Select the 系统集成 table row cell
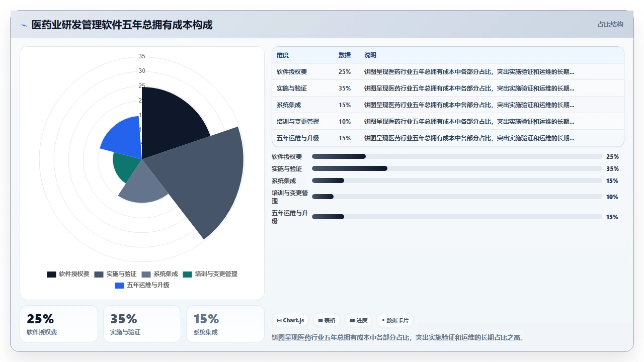The width and height of the screenshot is (644, 362). (289, 105)
